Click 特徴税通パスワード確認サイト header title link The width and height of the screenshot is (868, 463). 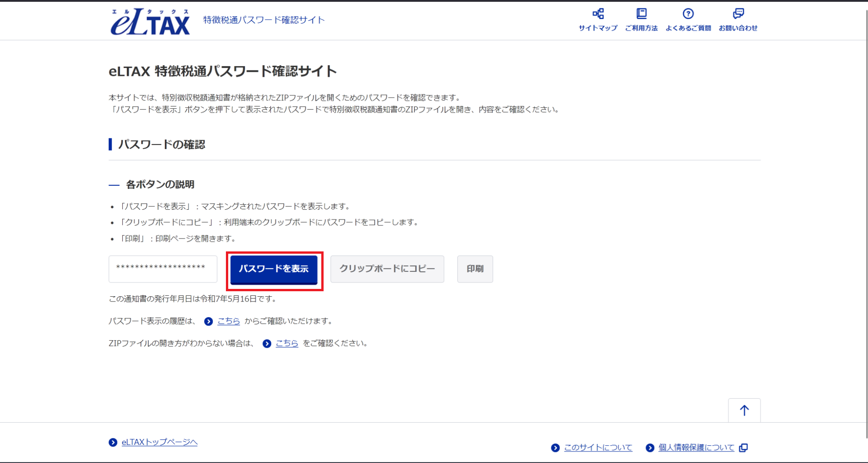tap(264, 20)
